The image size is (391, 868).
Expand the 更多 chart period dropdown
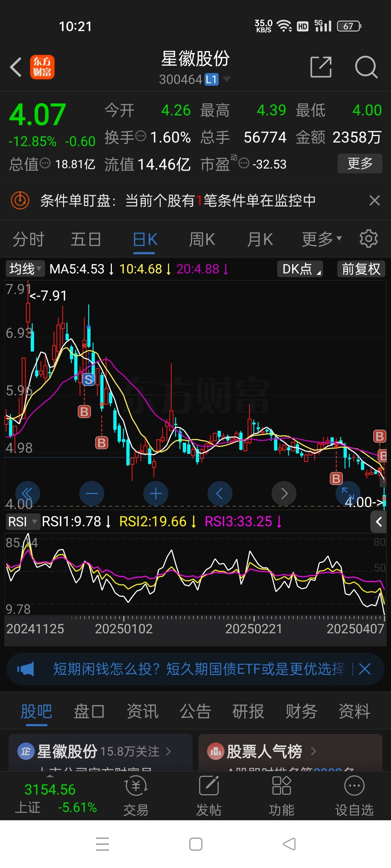[322, 239]
